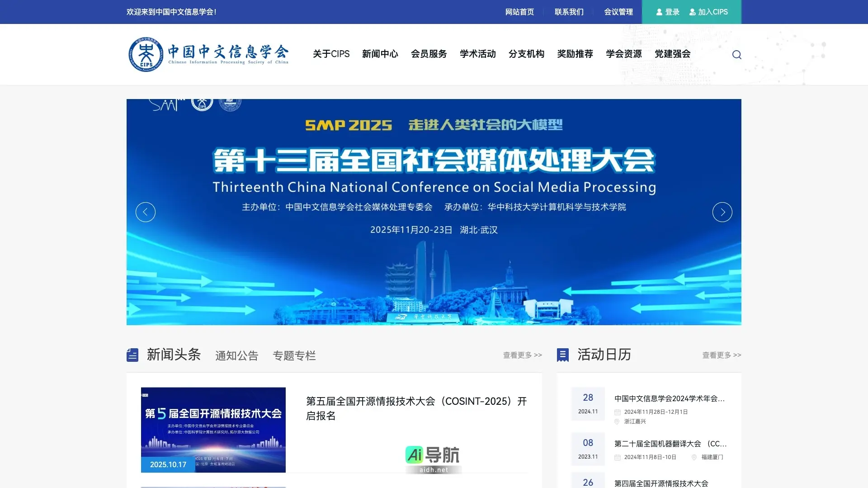Open 第二十届全国机器翻译大会 event
Image resolution: width=868 pixels, height=488 pixels.
click(x=670, y=444)
